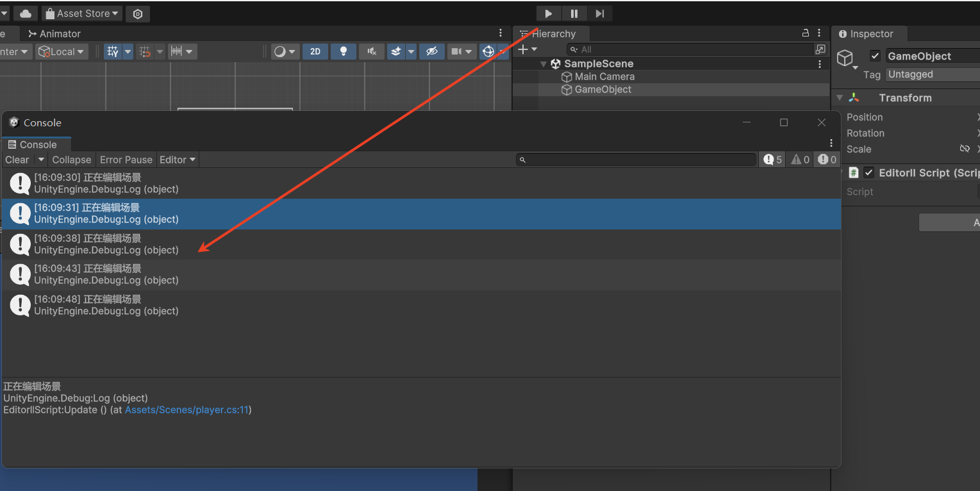Disable the EditorII Script component checkbox

(869, 172)
